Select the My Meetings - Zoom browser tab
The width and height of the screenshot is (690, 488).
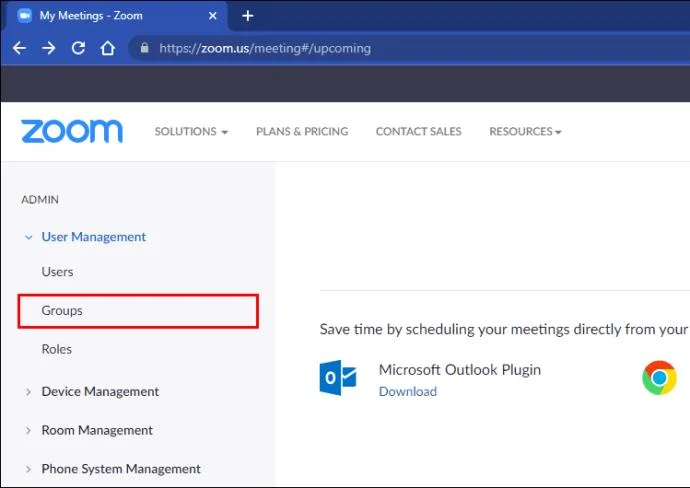[115, 16]
